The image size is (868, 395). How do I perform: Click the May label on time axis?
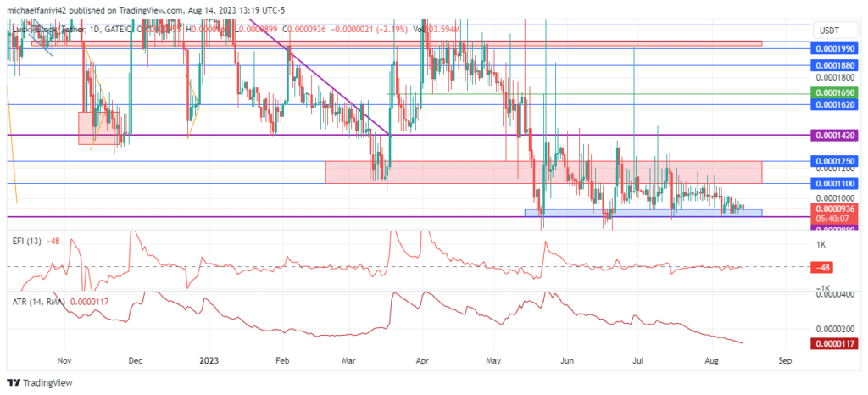(x=494, y=361)
